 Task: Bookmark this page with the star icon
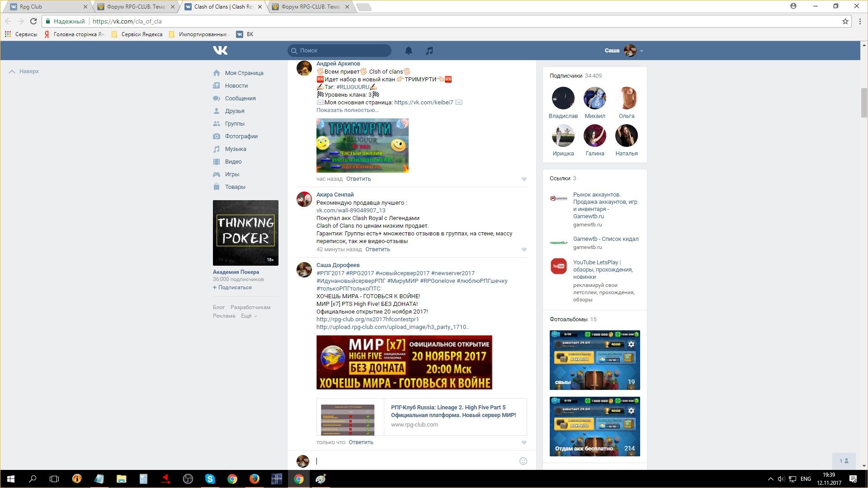click(845, 21)
